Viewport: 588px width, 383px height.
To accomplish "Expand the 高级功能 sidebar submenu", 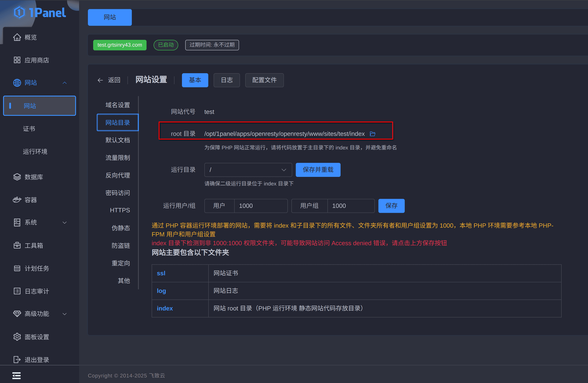I will click(x=65, y=314).
